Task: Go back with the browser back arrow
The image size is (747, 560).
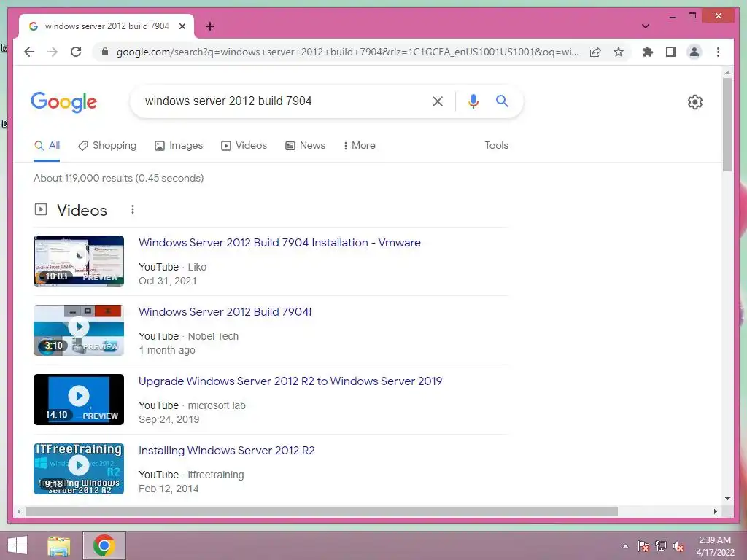Action: [x=29, y=52]
